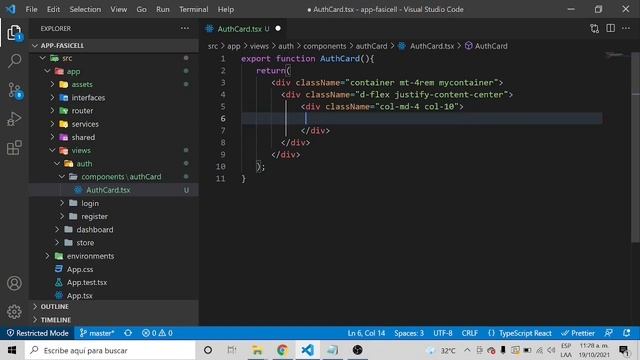The width and height of the screenshot is (640, 360).
Task: Close the AuthCard.tsx tab via unsaved dot
Action: click(x=278, y=28)
